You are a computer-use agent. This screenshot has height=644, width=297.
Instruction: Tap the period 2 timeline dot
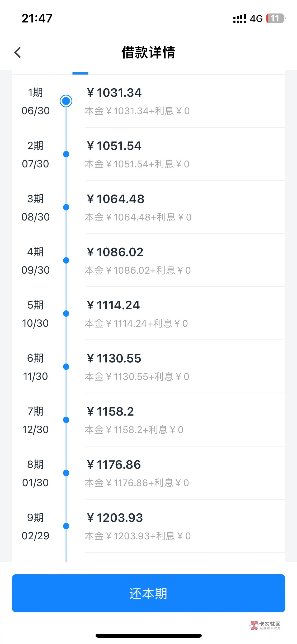[x=66, y=154]
